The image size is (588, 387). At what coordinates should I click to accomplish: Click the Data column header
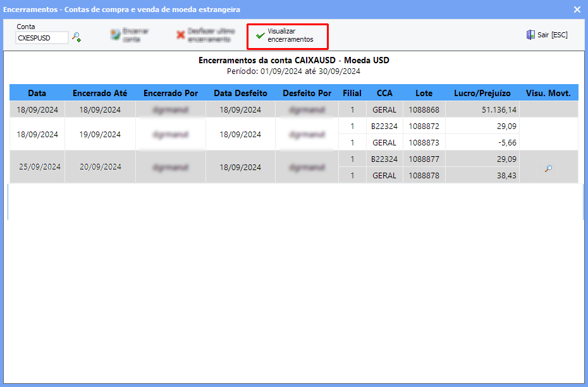37,94
